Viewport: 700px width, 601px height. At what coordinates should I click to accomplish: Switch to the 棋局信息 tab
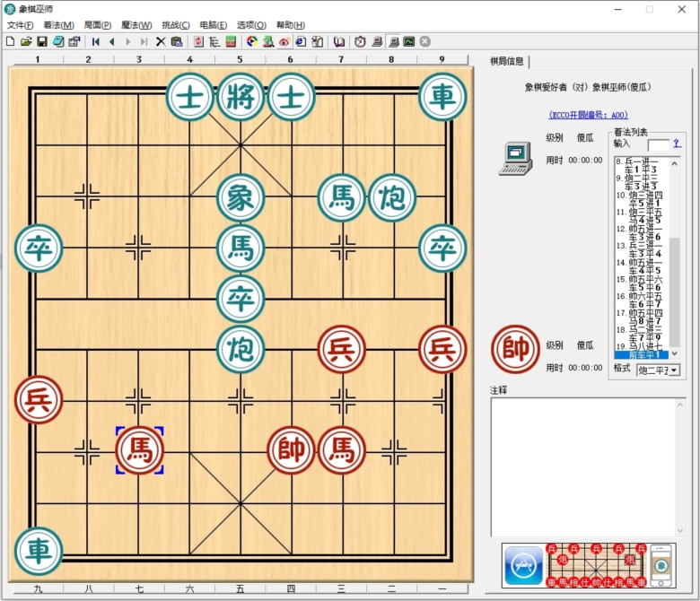click(507, 61)
